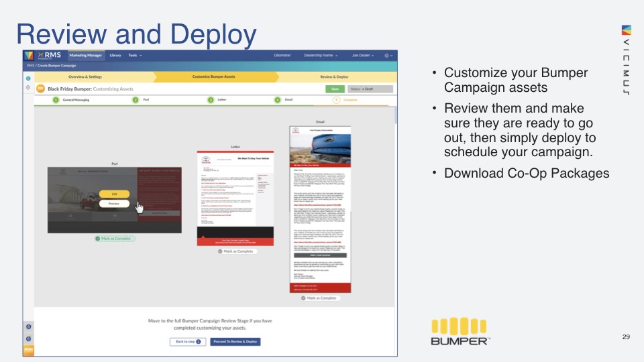Click the 'Move to the full Bumper Campaign' instruction text
The image size is (644, 362).
(210, 324)
